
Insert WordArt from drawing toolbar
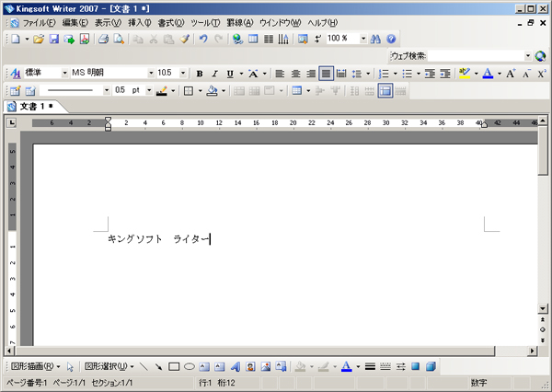tap(236, 366)
